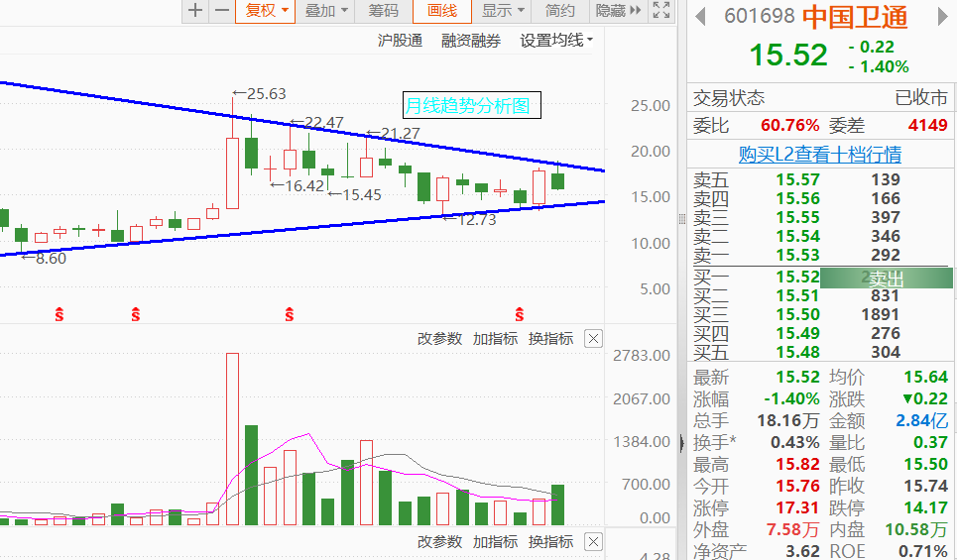Click 换指标 in lower indicator panel

pos(550,542)
